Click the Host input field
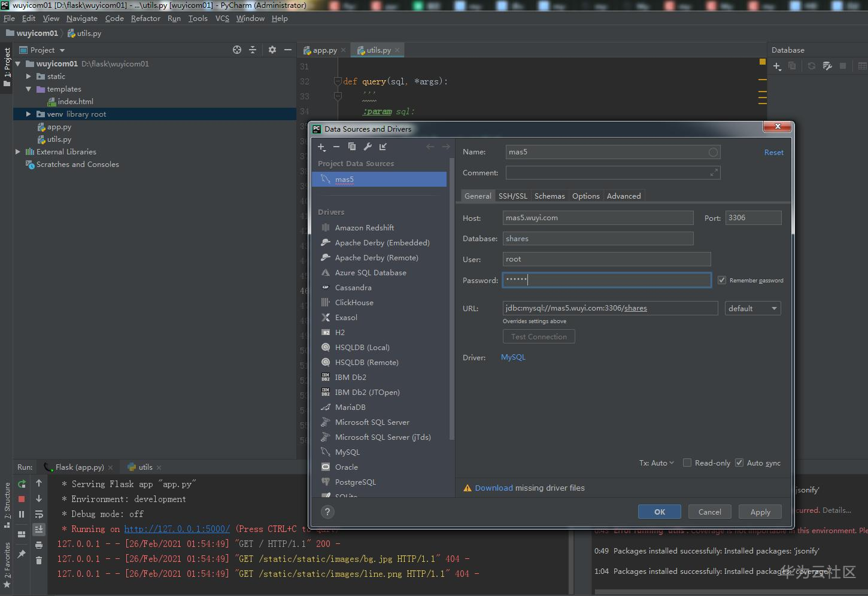Screen dimensions: 868x596 tap(598, 218)
